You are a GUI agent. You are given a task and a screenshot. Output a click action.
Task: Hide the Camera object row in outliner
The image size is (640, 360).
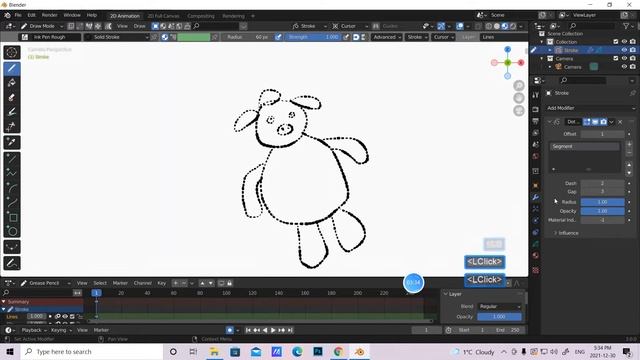click(624, 67)
